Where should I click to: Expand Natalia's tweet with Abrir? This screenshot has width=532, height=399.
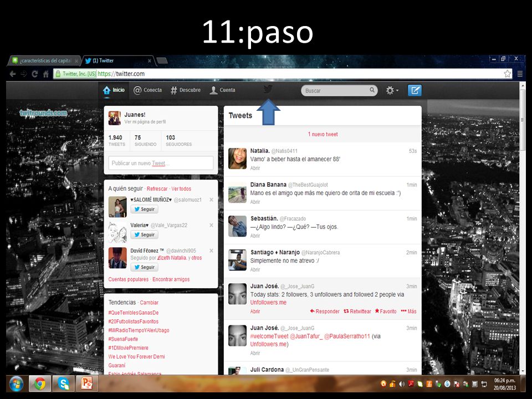point(255,168)
